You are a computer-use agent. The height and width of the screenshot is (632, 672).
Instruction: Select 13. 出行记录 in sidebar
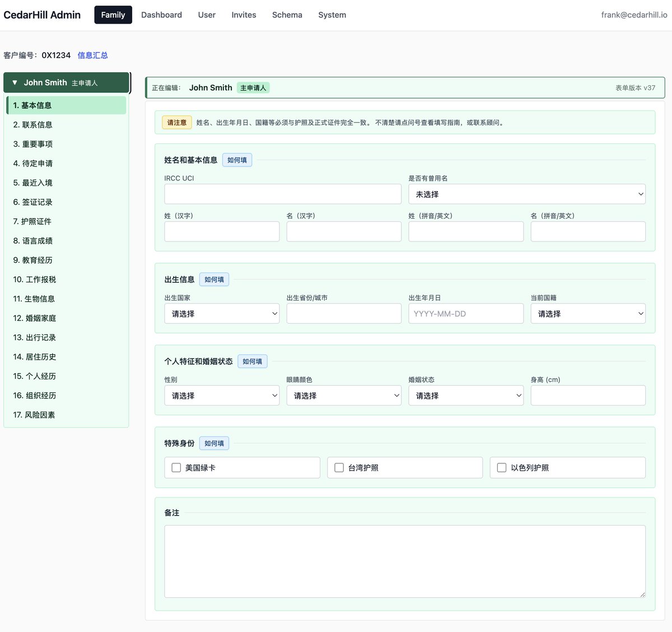tap(66, 337)
